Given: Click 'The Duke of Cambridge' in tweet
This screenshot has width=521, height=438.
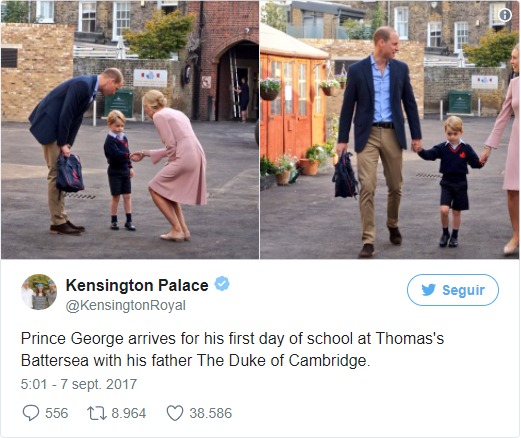Looking at the screenshot, I should [x=283, y=360].
